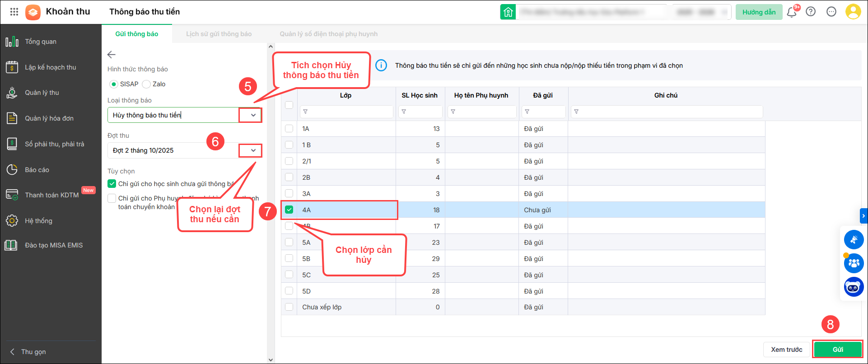Click the SL Học sinh column header
The image size is (868, 364).
[420, 95]
